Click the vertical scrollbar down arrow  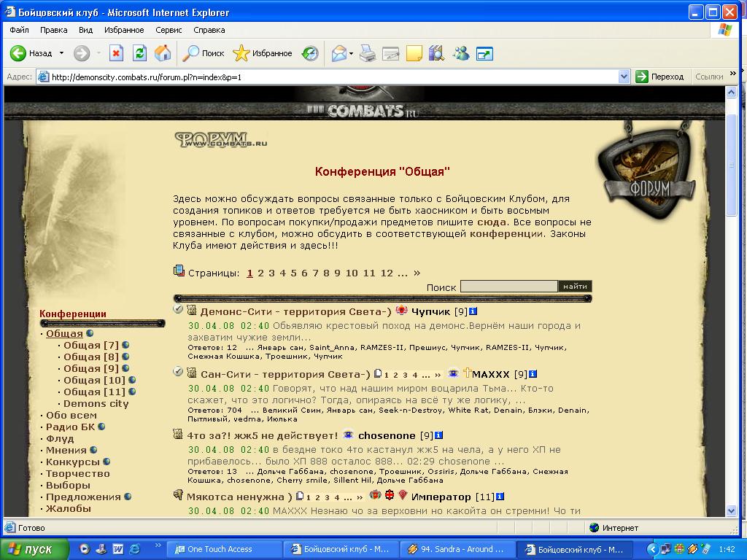[732, 510]
